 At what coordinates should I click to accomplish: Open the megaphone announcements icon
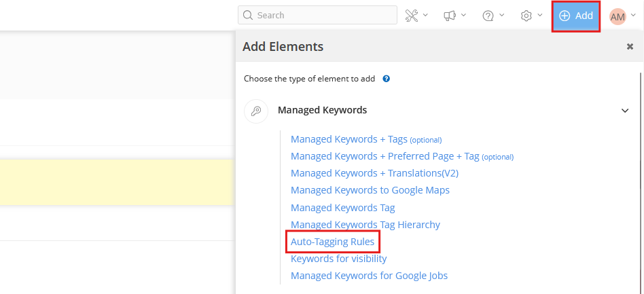[450, 16]
